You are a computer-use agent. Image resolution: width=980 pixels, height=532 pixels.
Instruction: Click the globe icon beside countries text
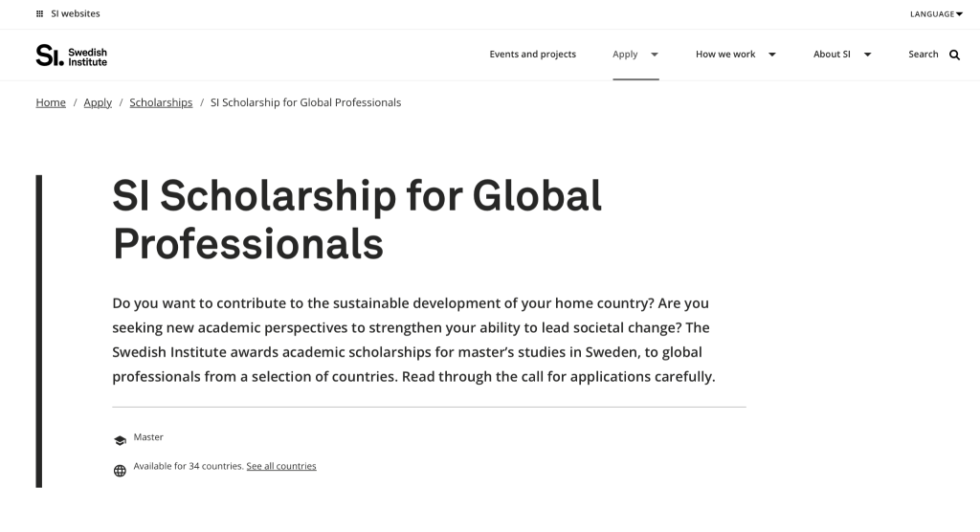[x=120, y=471]
